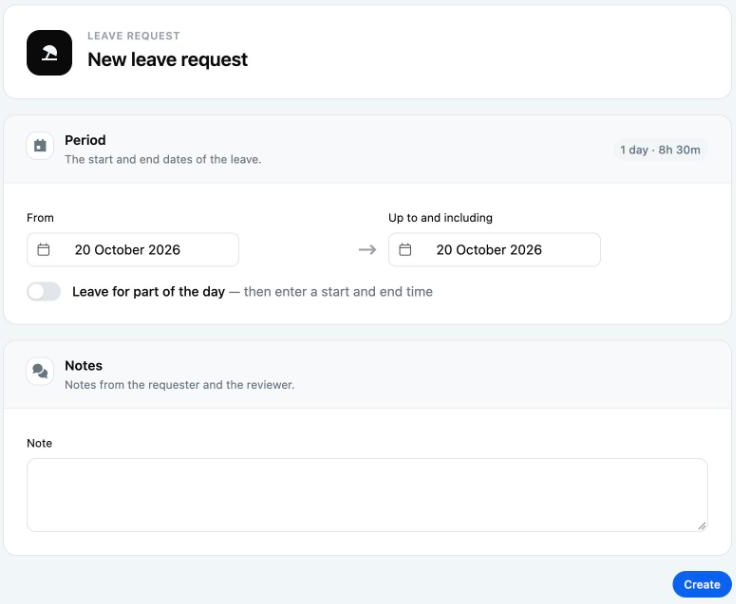
Task: Click the 'From' field label
Action: (40, 218)
